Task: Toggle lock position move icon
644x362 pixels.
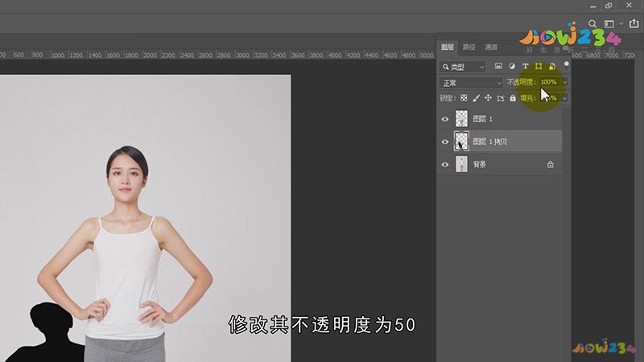Action: coord(488,97)
